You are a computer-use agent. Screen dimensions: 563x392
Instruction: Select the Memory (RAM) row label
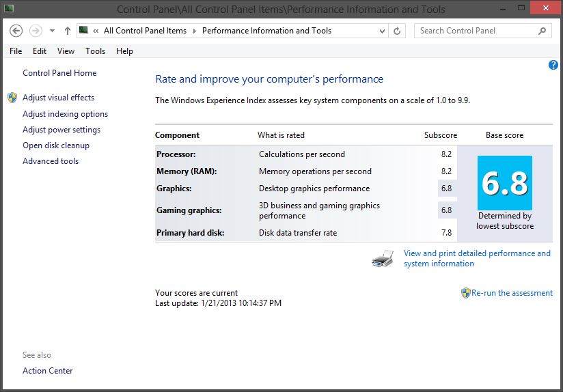point(187,171)
